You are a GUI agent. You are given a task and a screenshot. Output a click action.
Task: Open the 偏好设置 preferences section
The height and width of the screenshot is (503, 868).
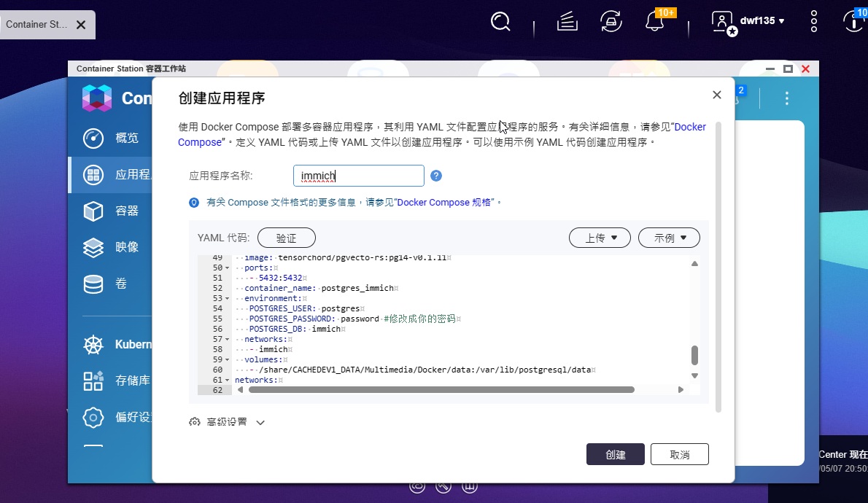(117, 417)
